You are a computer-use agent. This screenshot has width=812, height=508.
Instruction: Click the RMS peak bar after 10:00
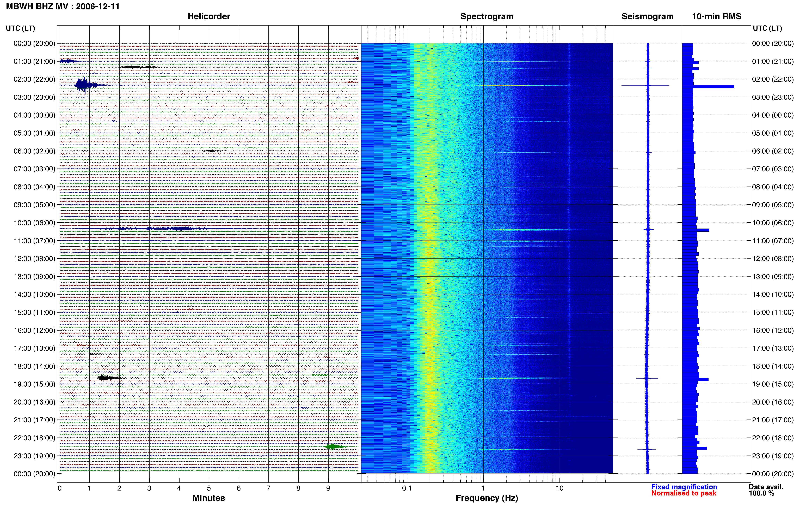point(696,230)
